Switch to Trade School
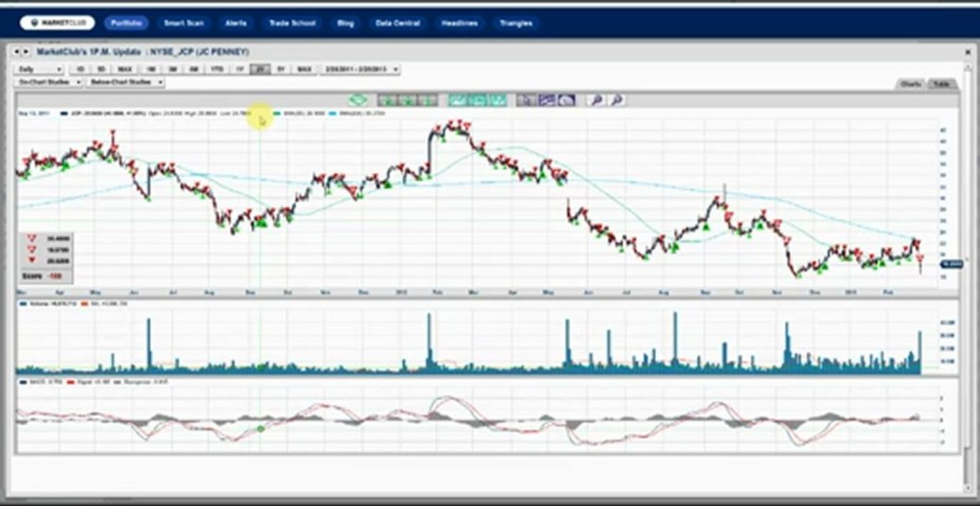Screen dimensions: 980x506 click(292, 23)
